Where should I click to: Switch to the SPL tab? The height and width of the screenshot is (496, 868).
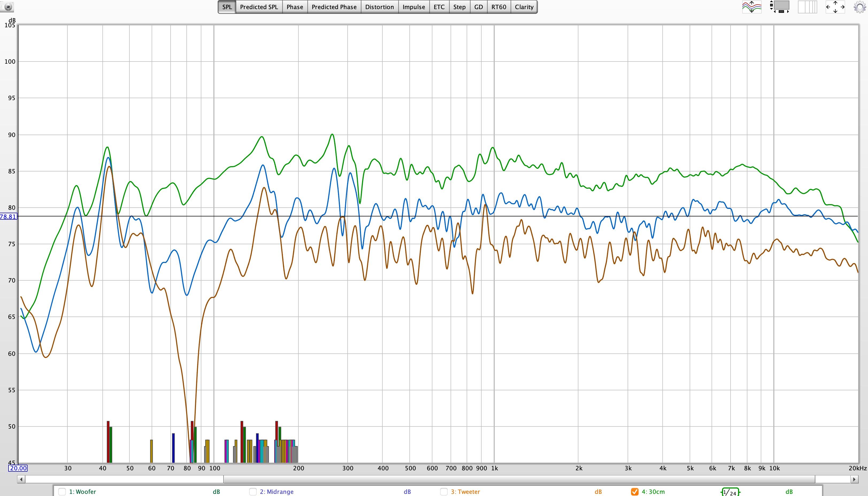pyautogui.click(x=227, y=7)
